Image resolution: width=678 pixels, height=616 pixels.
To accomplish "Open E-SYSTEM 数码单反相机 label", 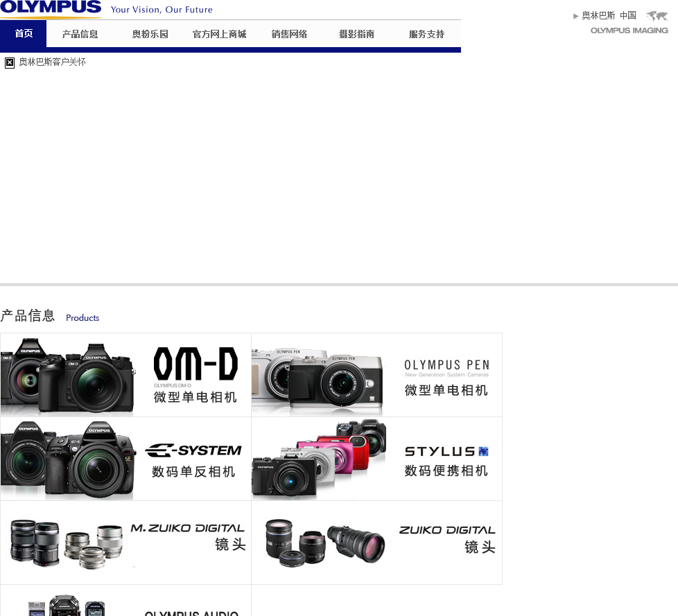I will [193, 461].
